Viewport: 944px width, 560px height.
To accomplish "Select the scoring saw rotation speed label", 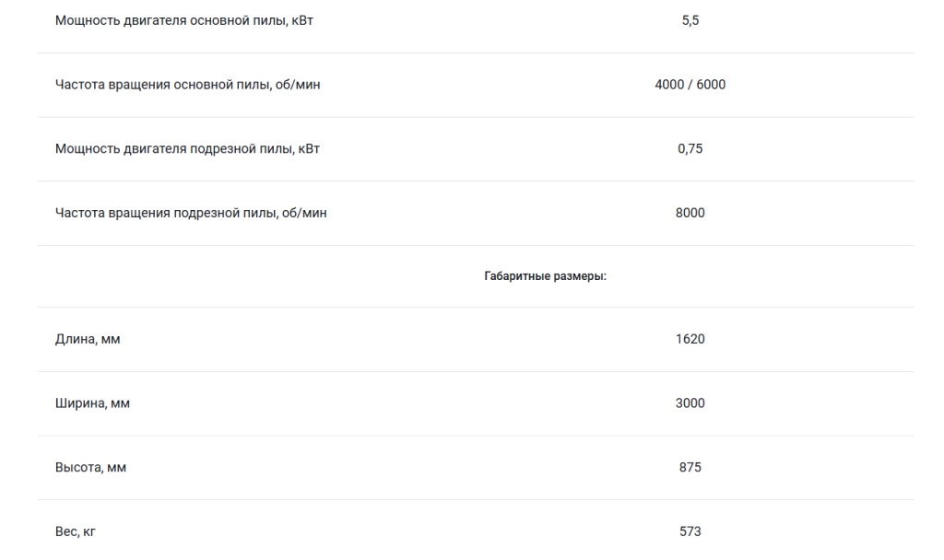I will pyautogui.click(x=191, y=213).
